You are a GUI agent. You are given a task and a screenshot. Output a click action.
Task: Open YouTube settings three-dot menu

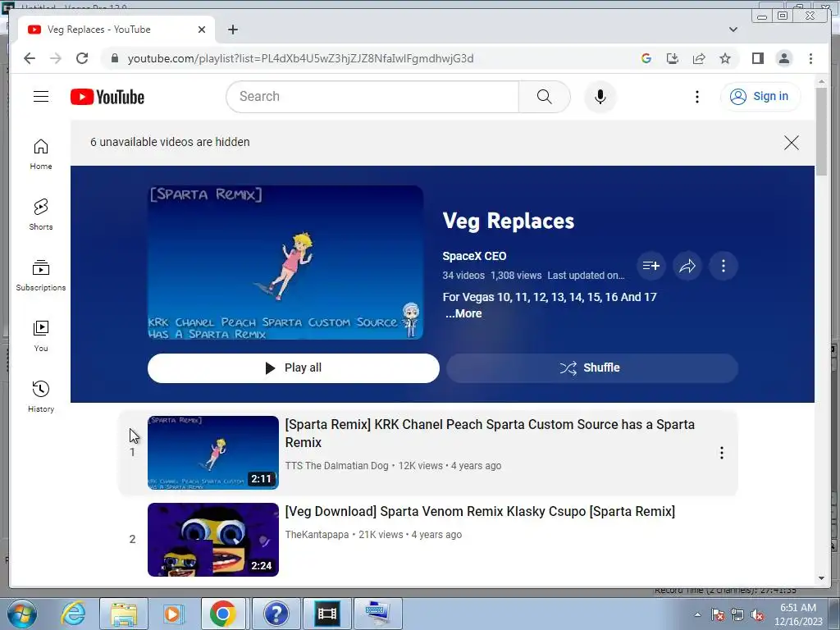696,97
